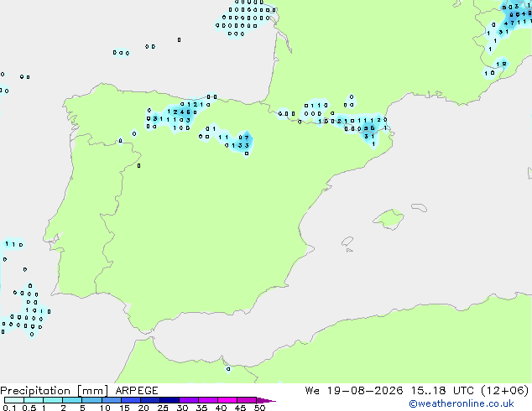Select the 40–45 mm magenta legend swatch
Screen dimensions: 532x411
pyautogui.click(x=227, y=400)
